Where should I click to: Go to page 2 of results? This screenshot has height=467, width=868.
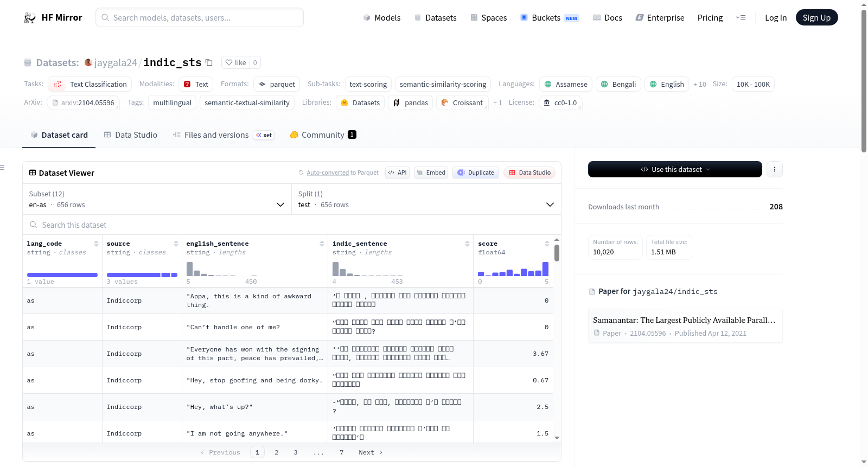click(x=276, y=452)
